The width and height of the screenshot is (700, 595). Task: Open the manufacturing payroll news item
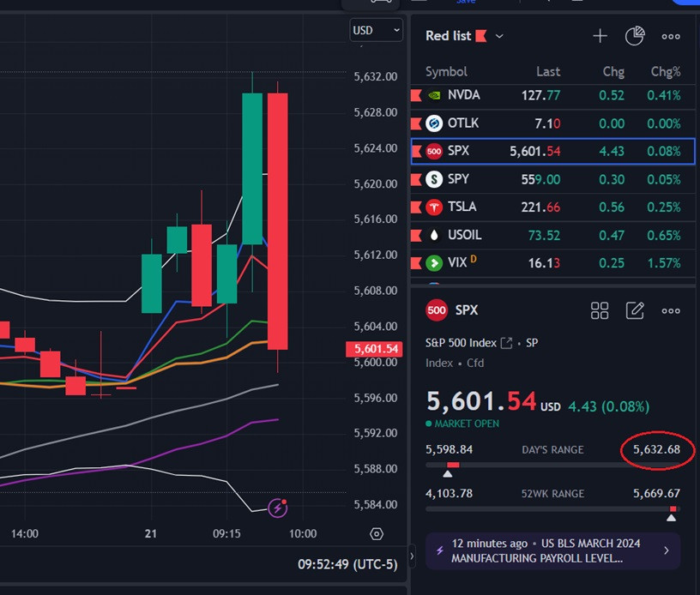pos(552,550)
